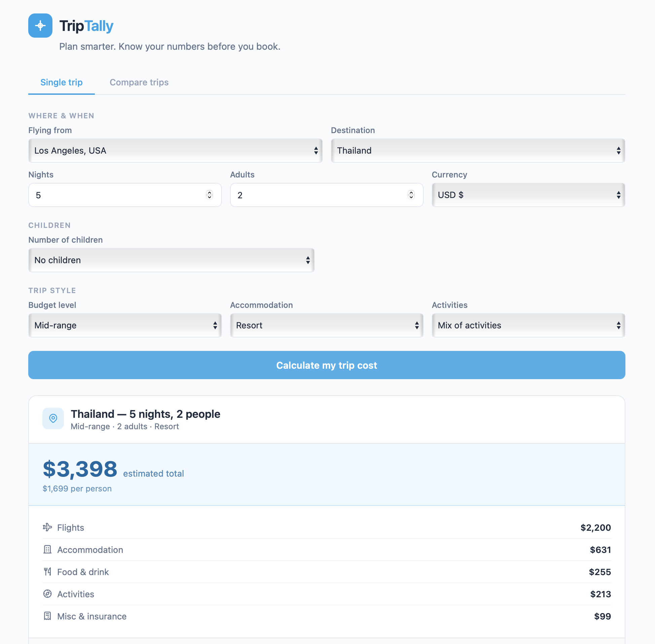Viewport: 655px width, 644px height.
Task: Click the location pin icon beside Thailand heading
Action: (x=53, y=418)
